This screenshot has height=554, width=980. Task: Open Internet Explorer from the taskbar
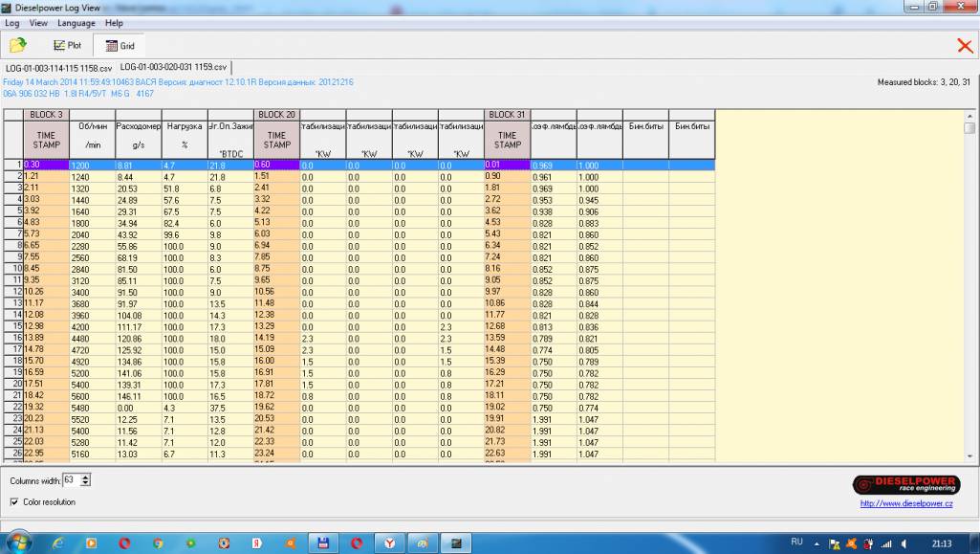point(58,543)
